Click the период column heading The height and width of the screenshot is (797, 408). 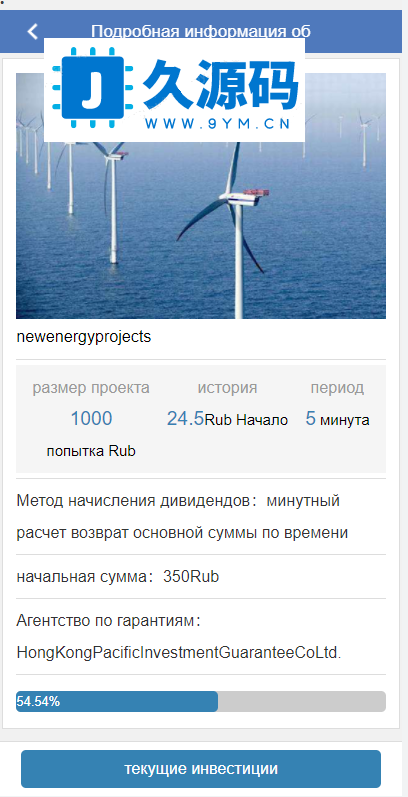coord(337,388)
